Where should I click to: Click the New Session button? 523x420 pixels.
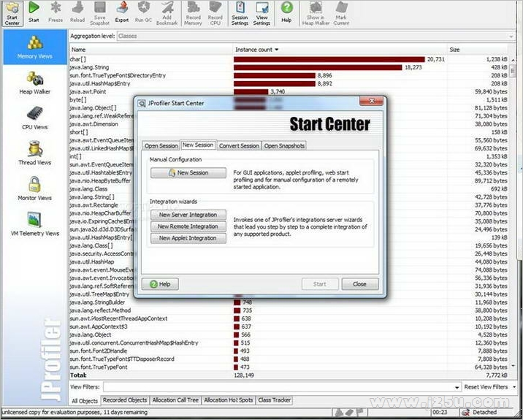[188, 173]
